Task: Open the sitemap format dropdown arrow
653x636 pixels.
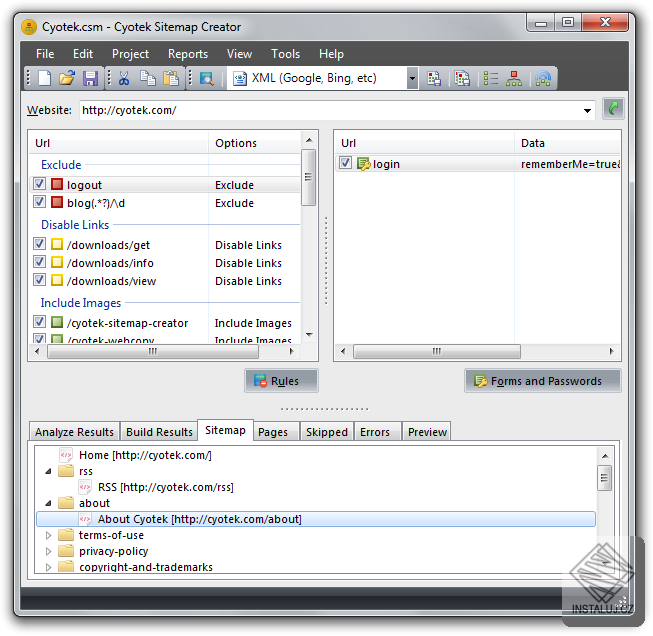Action: [412, 78]
